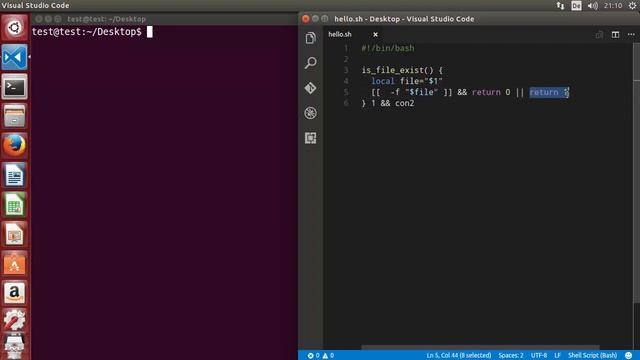
Task: Change file encoding via UTF-8
Action: [x=539, y=356]
